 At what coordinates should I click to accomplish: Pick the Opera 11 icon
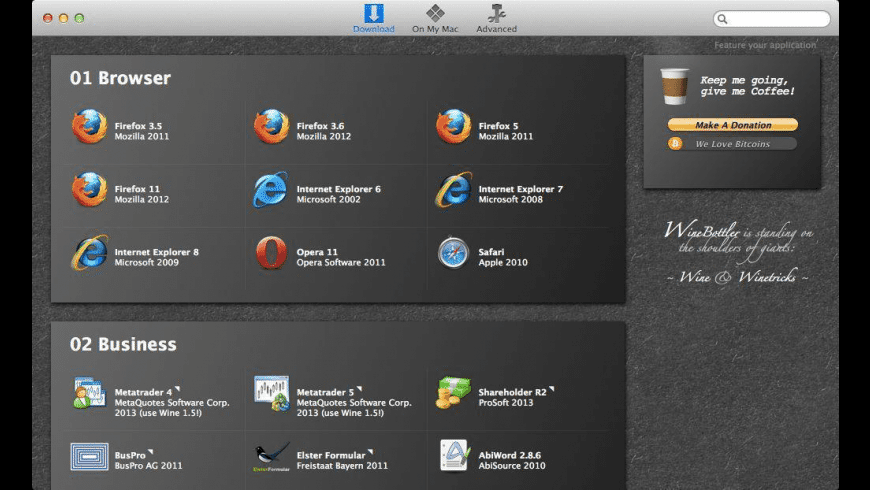[271, 252]
